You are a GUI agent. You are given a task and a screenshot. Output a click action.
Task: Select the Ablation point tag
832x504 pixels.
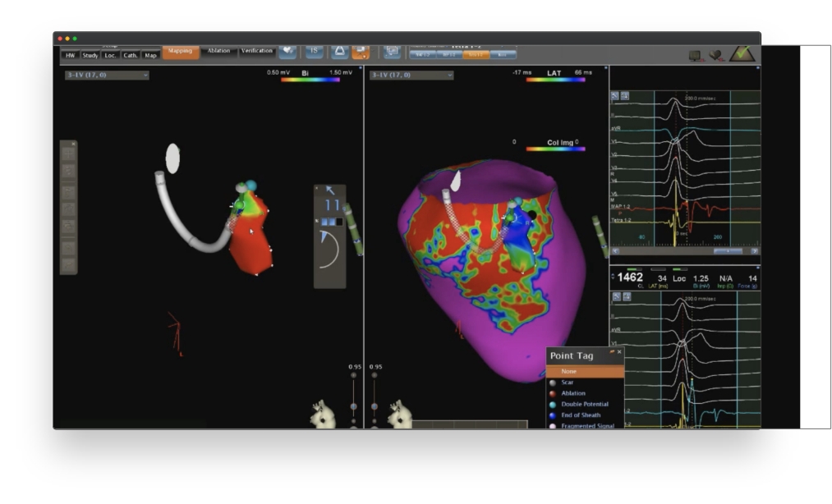pyautogui.click(x=572, y=393)
